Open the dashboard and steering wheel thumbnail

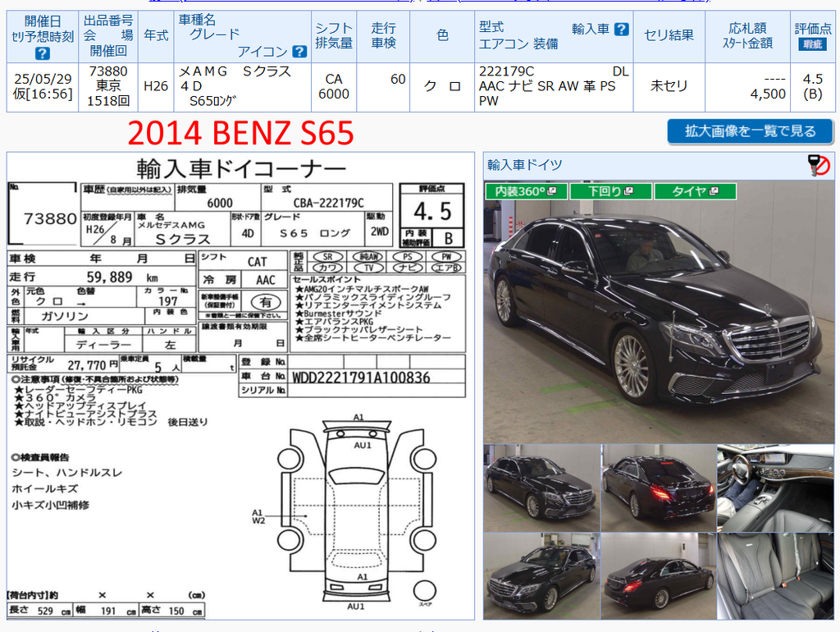pyautogui.click(x=776, y=488)
